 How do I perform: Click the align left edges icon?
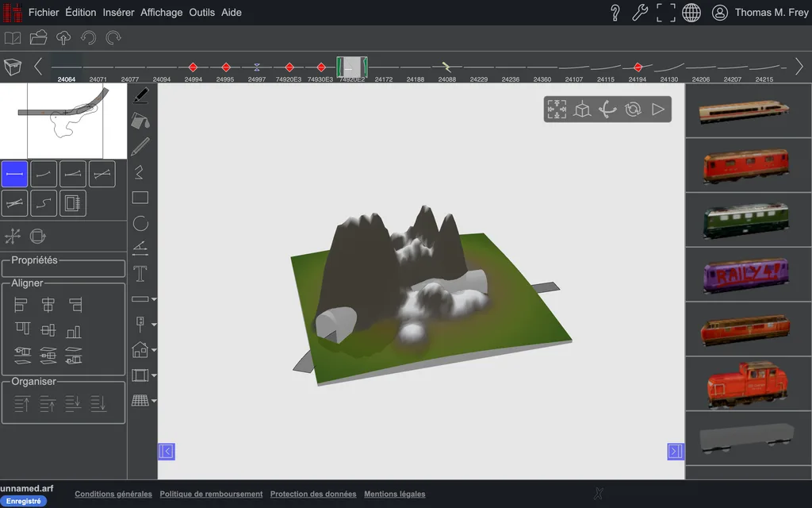coord(21,305)
